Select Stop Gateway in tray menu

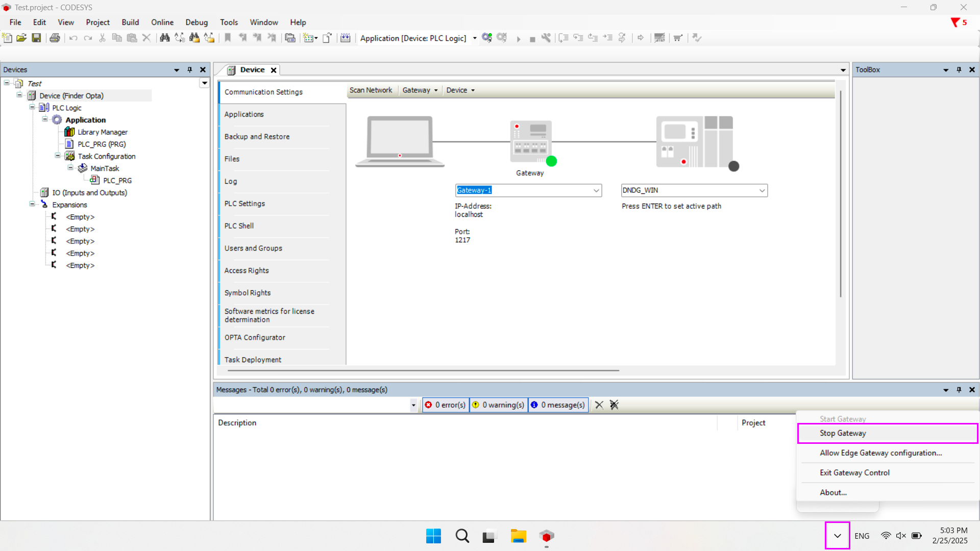[843, 433]
